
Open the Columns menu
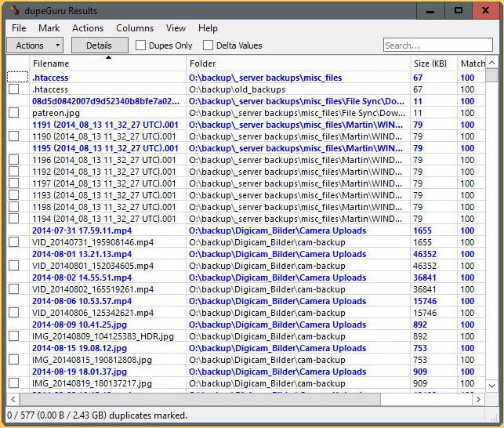(135, 28)
